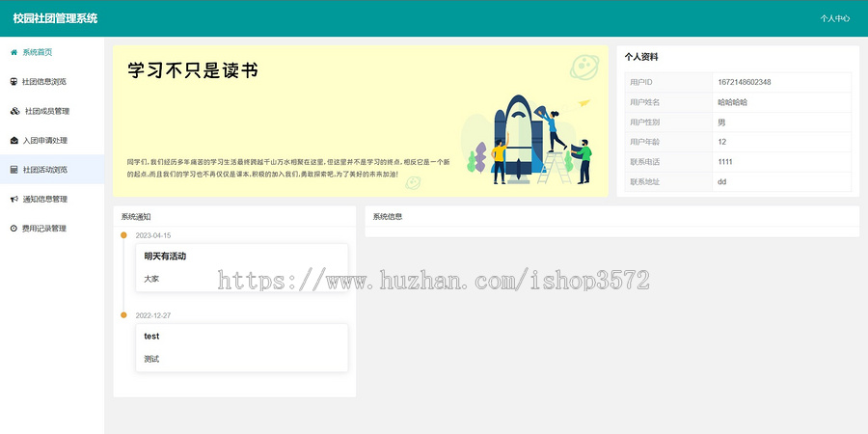868x434 pixels.
Task: Click the date label 2022-12-27
Action: coord(153,315)
